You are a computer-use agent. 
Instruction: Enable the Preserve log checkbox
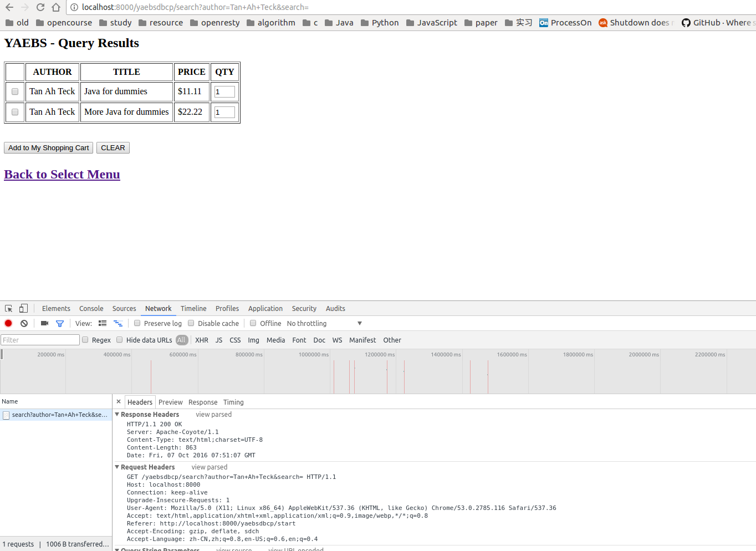pyautogui.click(x=137, y=324)
